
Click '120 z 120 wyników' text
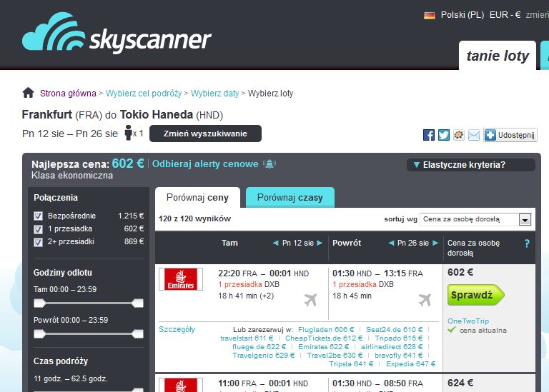click(x=194, y=219)
